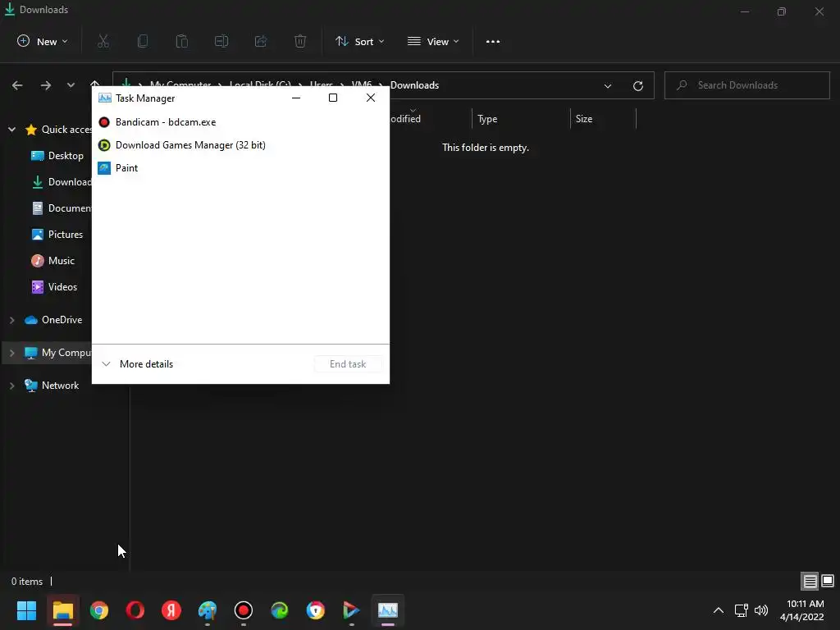This screenshot has width=840, height=630.
Task: Refresh the Downloads folder view
Action: pos(638,85)
